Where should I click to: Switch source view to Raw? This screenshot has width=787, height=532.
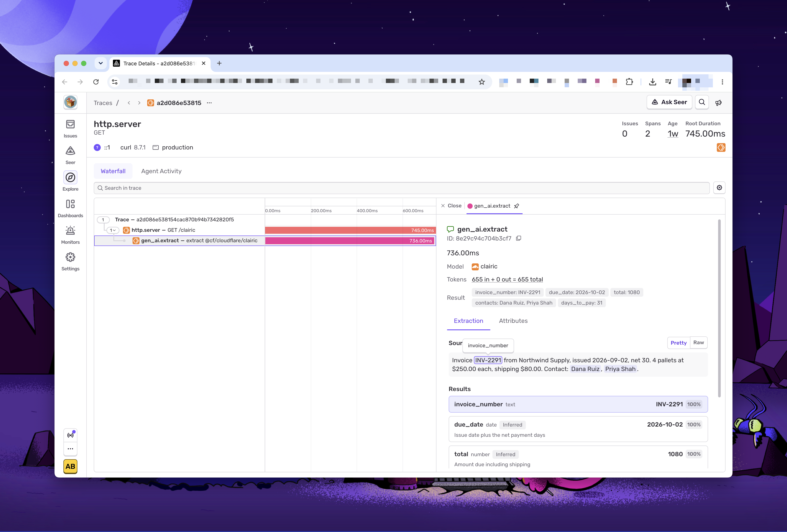tap(699, 342)
